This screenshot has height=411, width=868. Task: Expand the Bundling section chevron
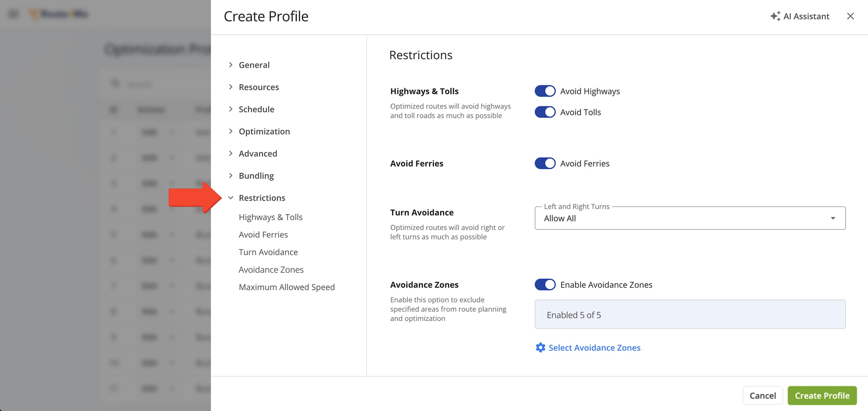click(231, 176)
